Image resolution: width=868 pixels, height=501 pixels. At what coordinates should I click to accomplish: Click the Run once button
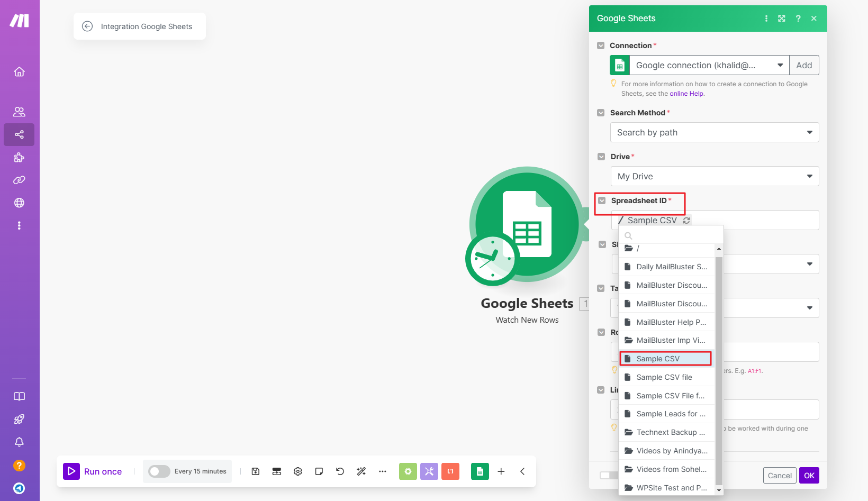[93, 471]
